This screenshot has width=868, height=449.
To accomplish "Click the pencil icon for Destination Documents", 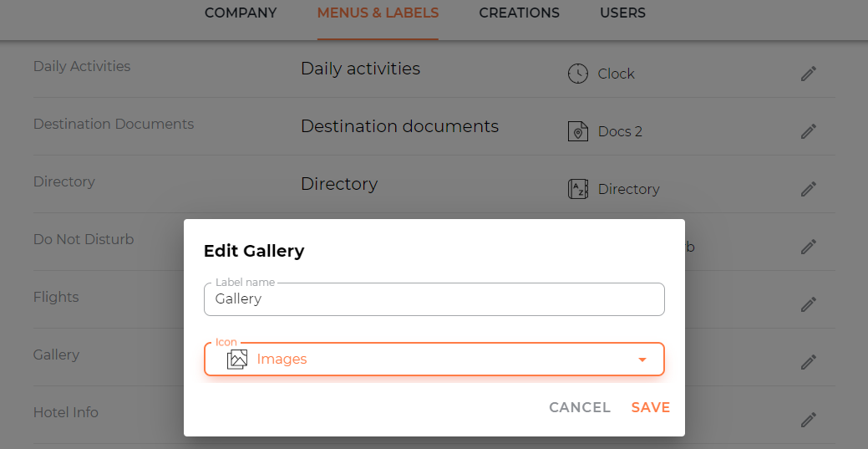I will [808, 131].
